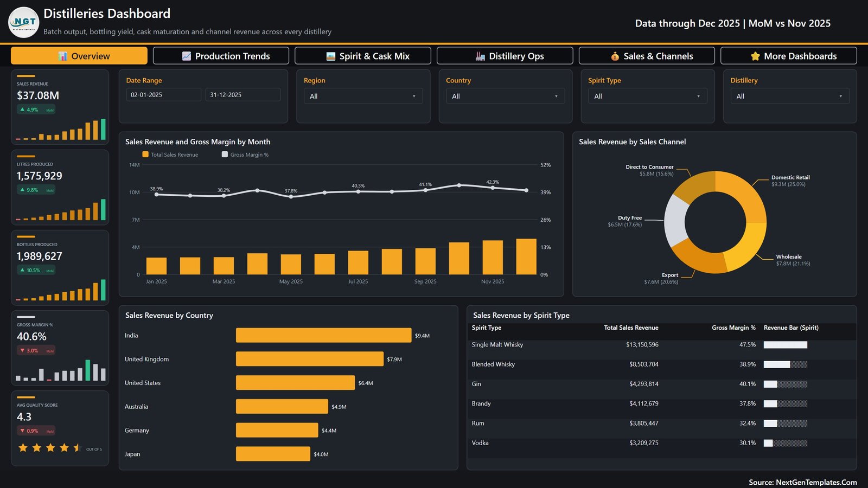868x488 pixels.
Task: Click the Japan revenue bar
Action: (x=273, y=454)
